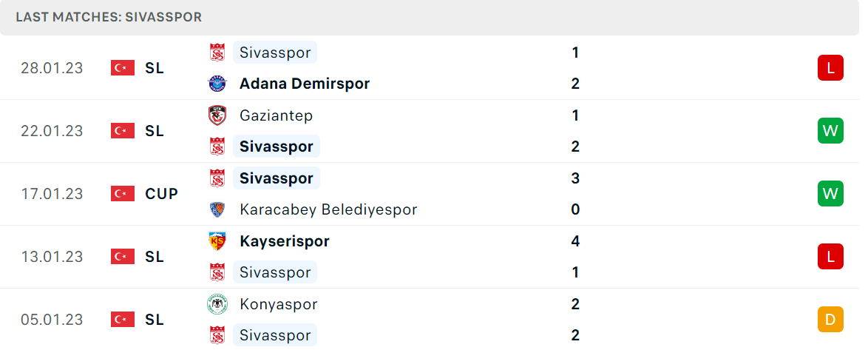The height and width of the screenshot is (350, 868).
Task: Open the Kayserispor team link
Action: 285,241
